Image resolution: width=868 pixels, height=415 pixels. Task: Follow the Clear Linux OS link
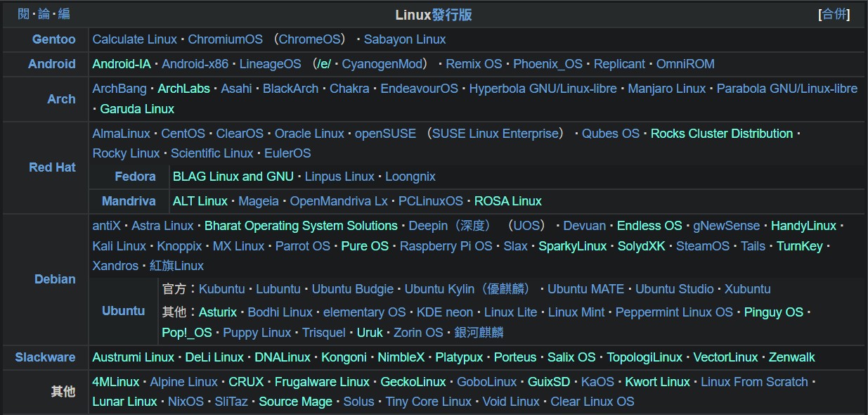[x=592, y=402]
